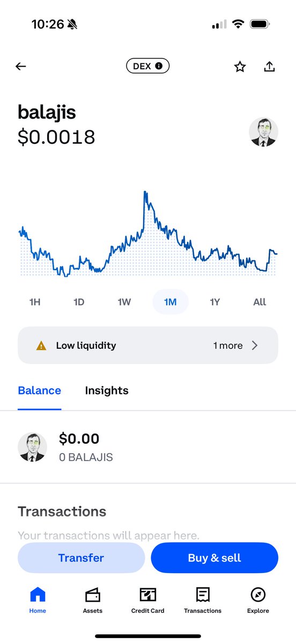Open the Transactions receipt icon
296x644 pixels.
coord(203,595)
